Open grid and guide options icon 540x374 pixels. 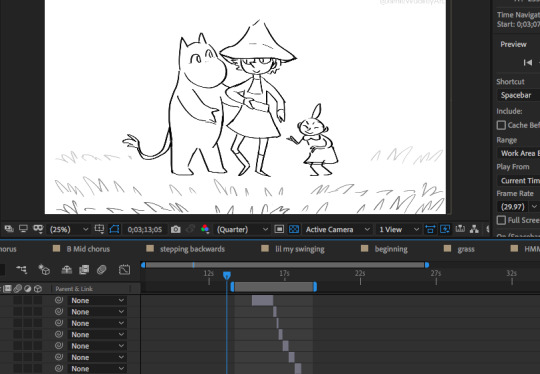click(99, 229)
